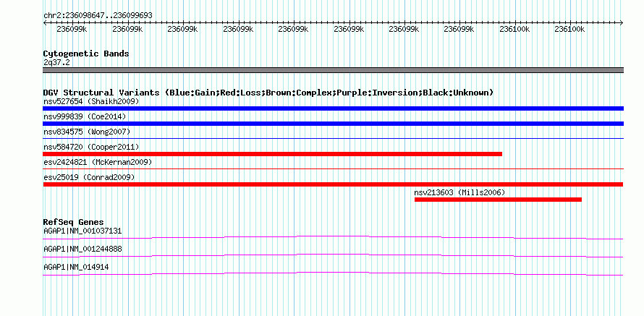
Task: Click the nsv999839 (Coe2014) label
Action: tap(85, 116)
